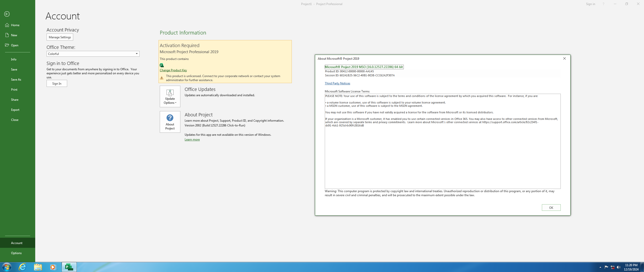This screenshot has height=272, width=644.
Task: Select the Project 2019 MSO version text
Action: point(364,67)
